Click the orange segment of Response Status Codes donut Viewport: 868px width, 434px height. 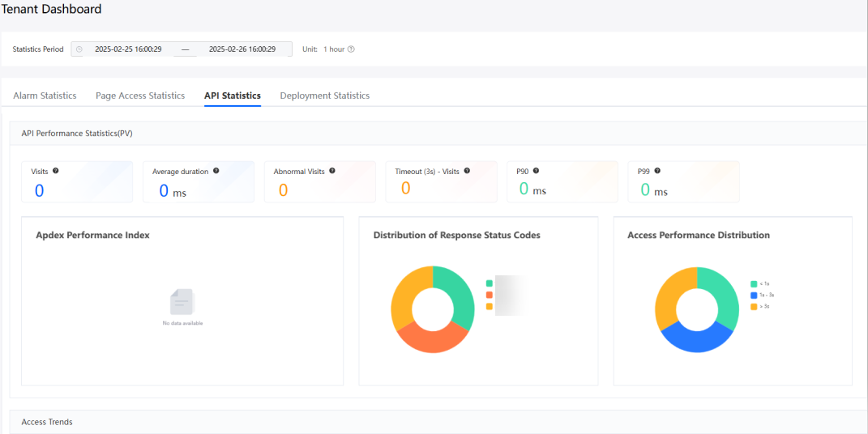433,342
